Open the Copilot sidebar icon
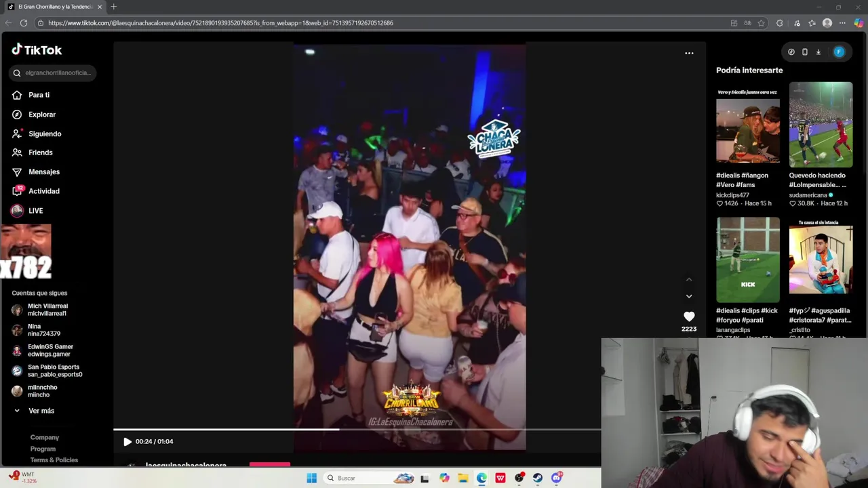868x488 pixels. 859,23
